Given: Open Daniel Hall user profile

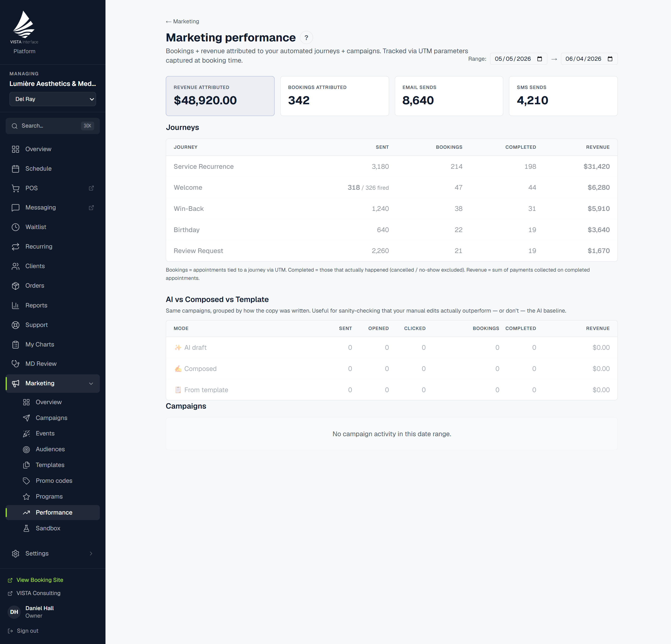Looking at the screenshot, I should pyautogui.click(x=31, y=612).
